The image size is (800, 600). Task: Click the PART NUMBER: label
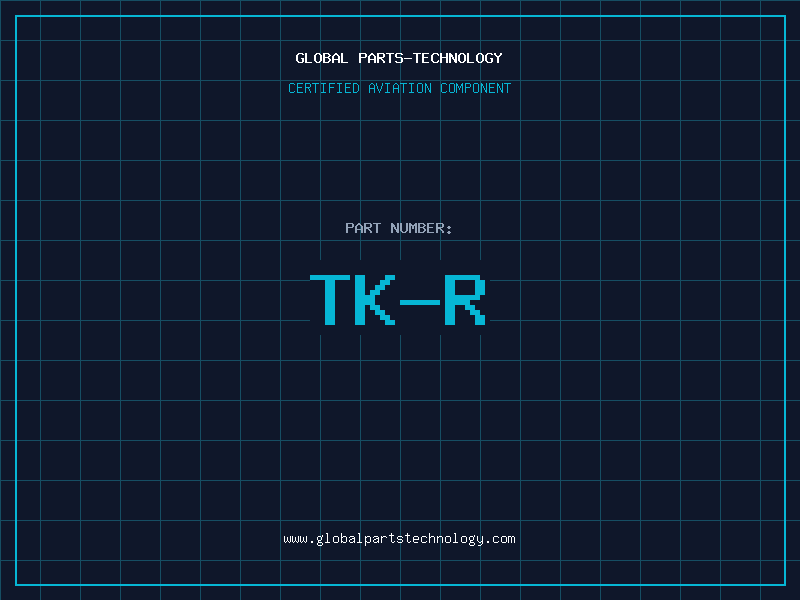(399, 228)
